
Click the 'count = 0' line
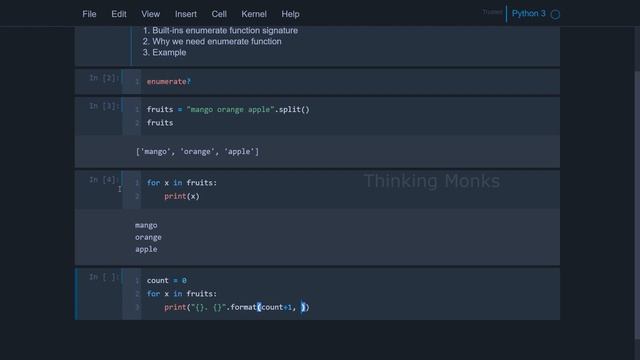click(x=167, y=280)
